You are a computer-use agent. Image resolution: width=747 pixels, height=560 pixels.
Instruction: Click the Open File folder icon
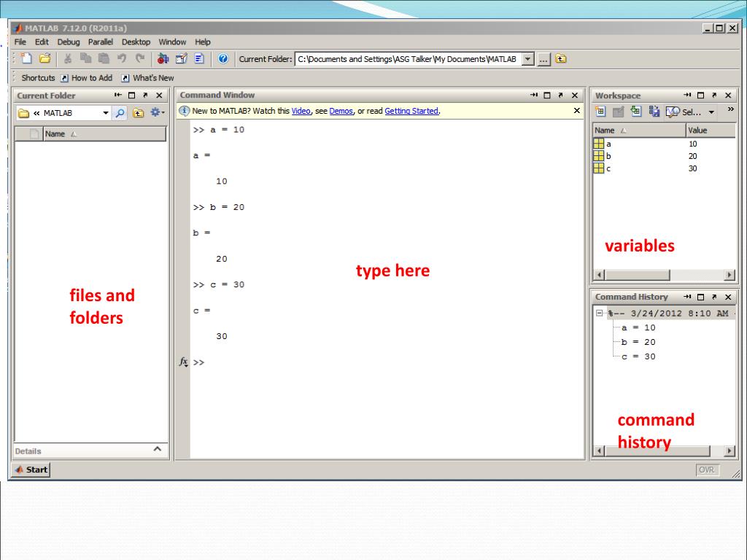44,58
